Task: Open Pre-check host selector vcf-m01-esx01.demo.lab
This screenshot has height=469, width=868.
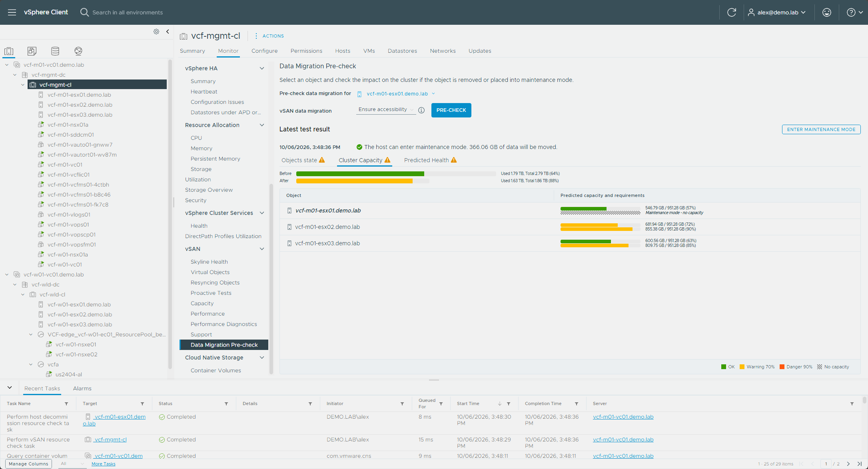Action: [396, 94]
